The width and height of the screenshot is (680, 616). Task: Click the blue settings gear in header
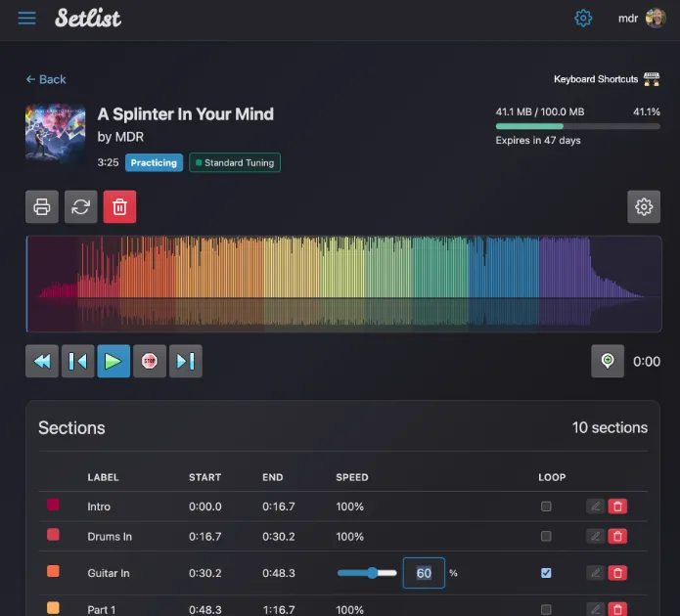point(583,19)
